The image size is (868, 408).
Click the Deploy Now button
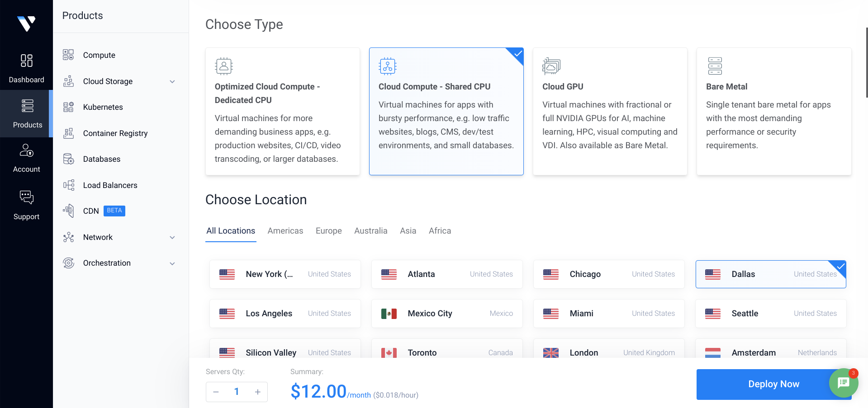(773, 384)
